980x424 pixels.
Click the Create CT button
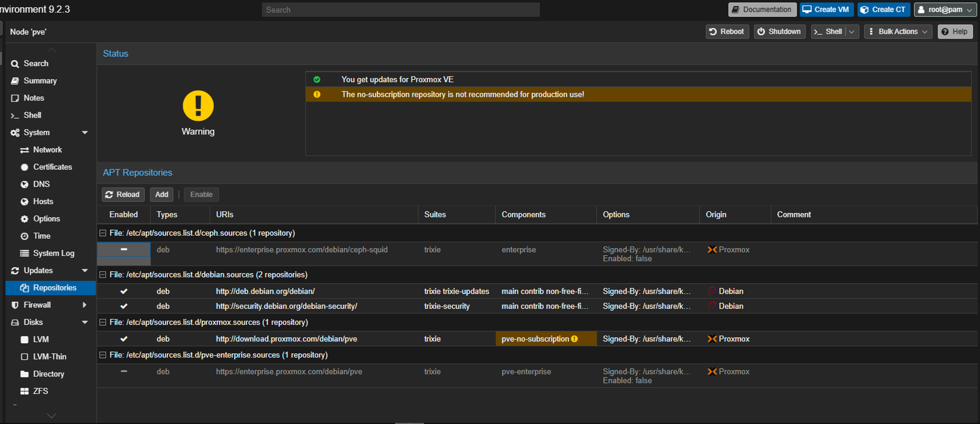pyautogui.click(x=883, y=9)
